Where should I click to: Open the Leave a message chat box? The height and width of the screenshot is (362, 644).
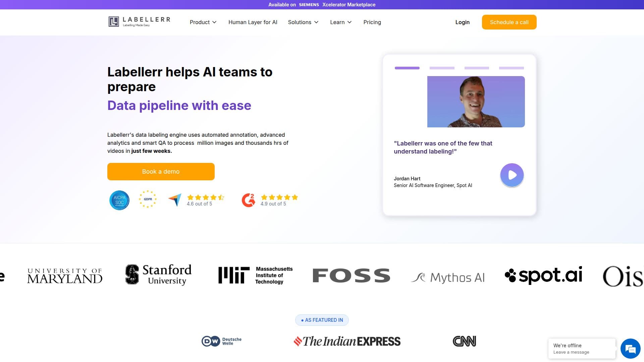point(582,349)
